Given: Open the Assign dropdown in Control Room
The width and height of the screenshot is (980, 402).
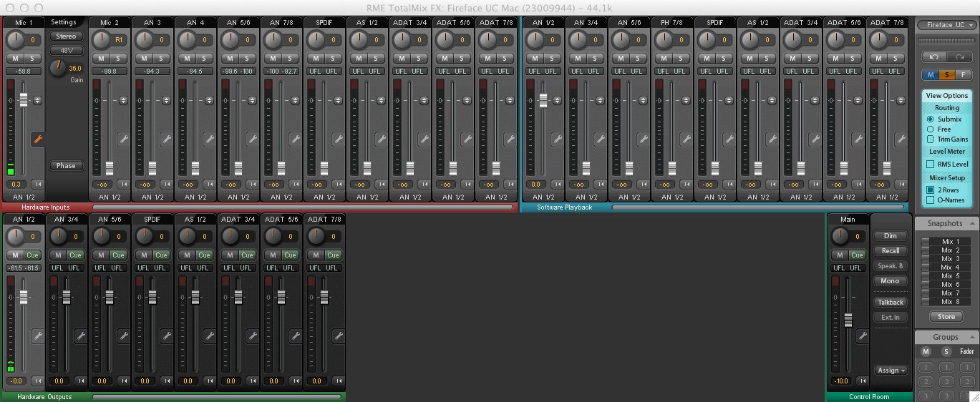Looking at the screenshot, I should point(891,370).
